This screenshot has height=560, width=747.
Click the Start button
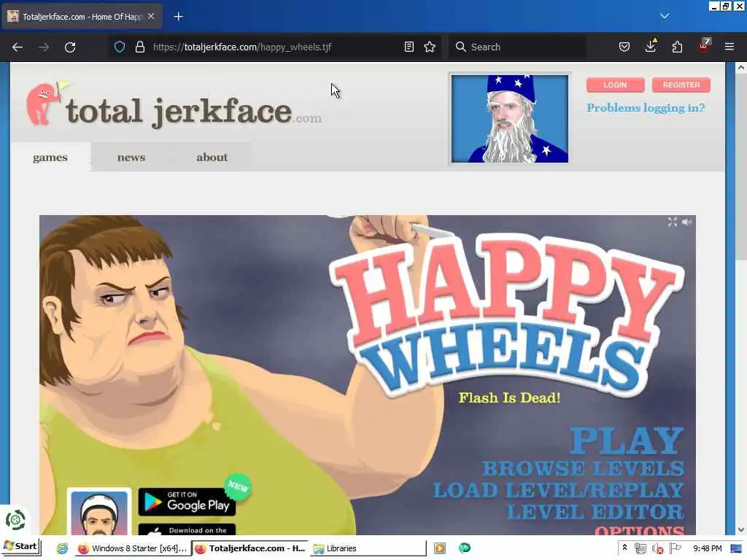[20, 547]
